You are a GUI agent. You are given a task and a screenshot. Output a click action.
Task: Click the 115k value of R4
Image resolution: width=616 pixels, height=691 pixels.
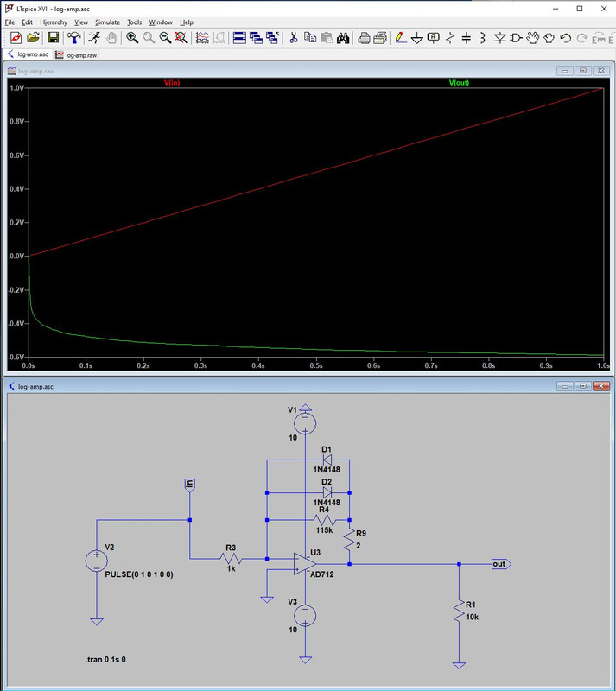tap(324, 530)
